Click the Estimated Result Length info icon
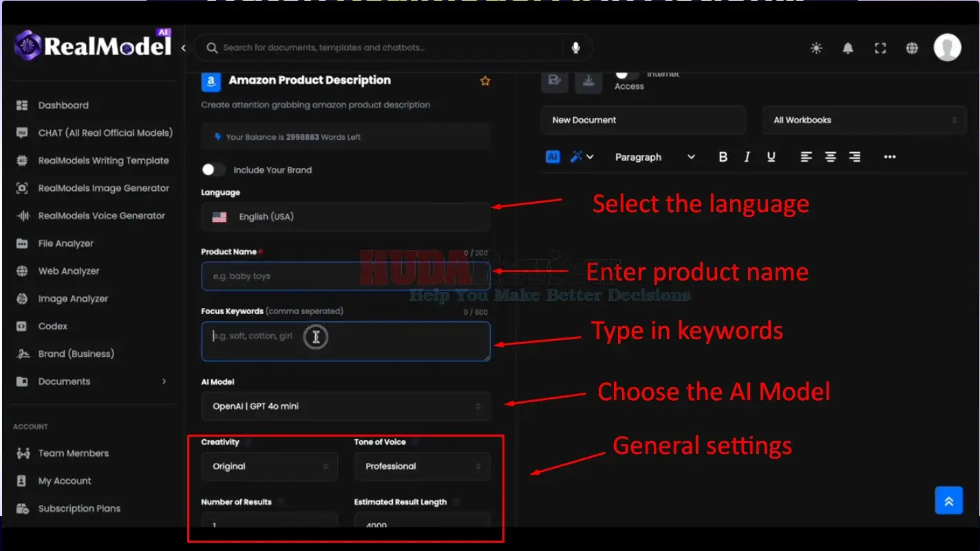The image size is (980, 551). point(456,502)
